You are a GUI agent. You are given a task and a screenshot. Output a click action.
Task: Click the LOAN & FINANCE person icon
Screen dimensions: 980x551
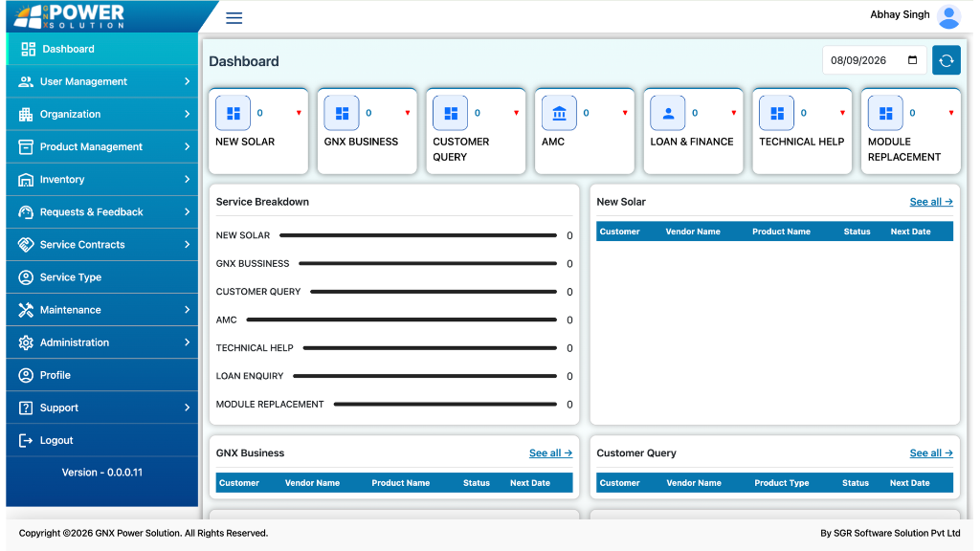pos(668,113)
